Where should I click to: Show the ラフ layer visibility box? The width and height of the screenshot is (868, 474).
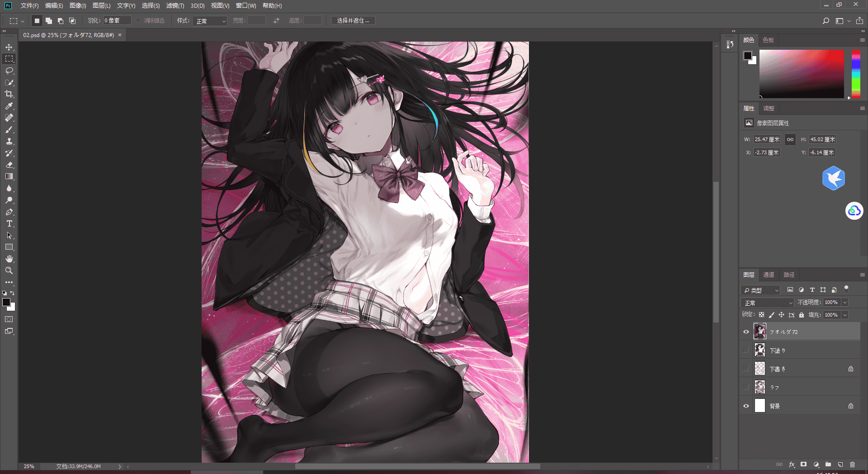(746, 387)
